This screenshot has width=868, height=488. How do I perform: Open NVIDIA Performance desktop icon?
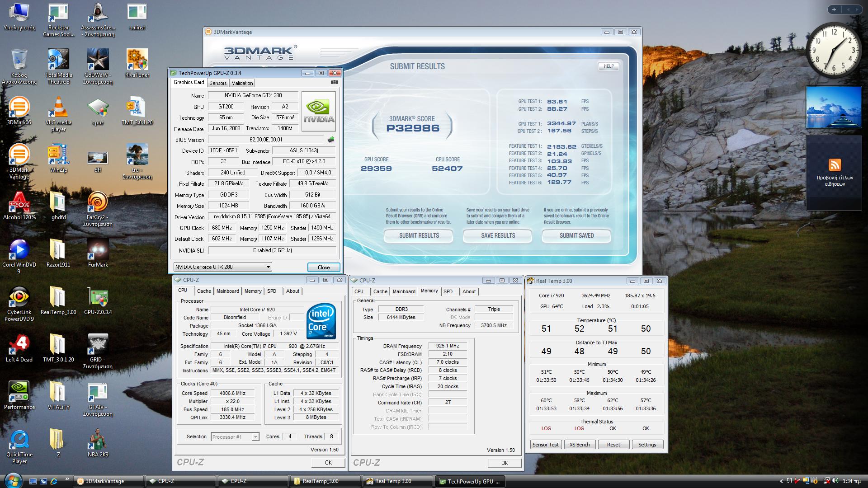pyautogui.click(x=19, y=395)
